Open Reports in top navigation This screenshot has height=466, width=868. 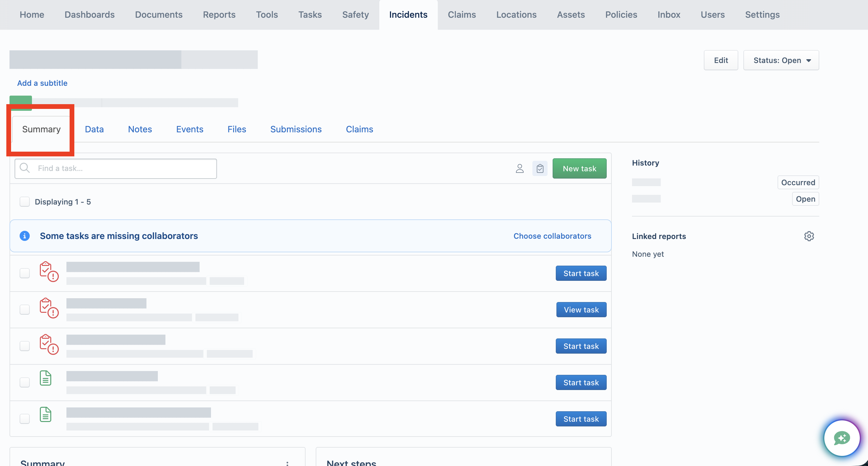[x=219, y=15]
